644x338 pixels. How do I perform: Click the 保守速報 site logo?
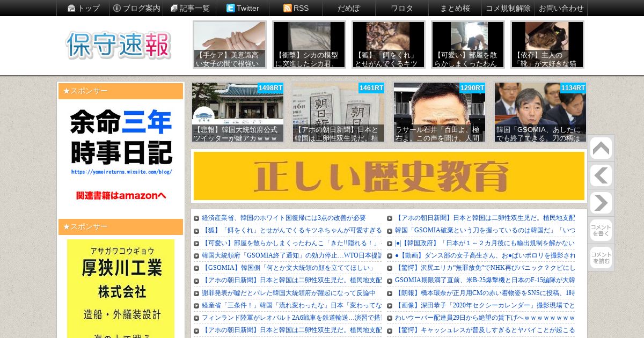[x=119, y=45]
